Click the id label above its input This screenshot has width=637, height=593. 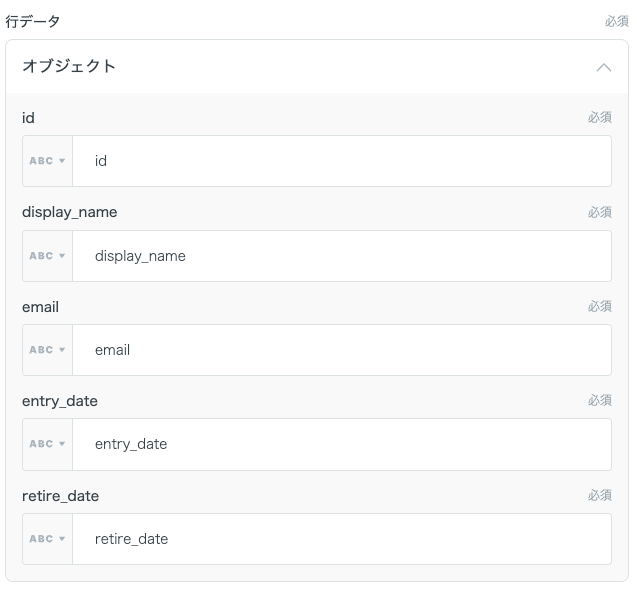pyautogui.click(x=28, y=118)
